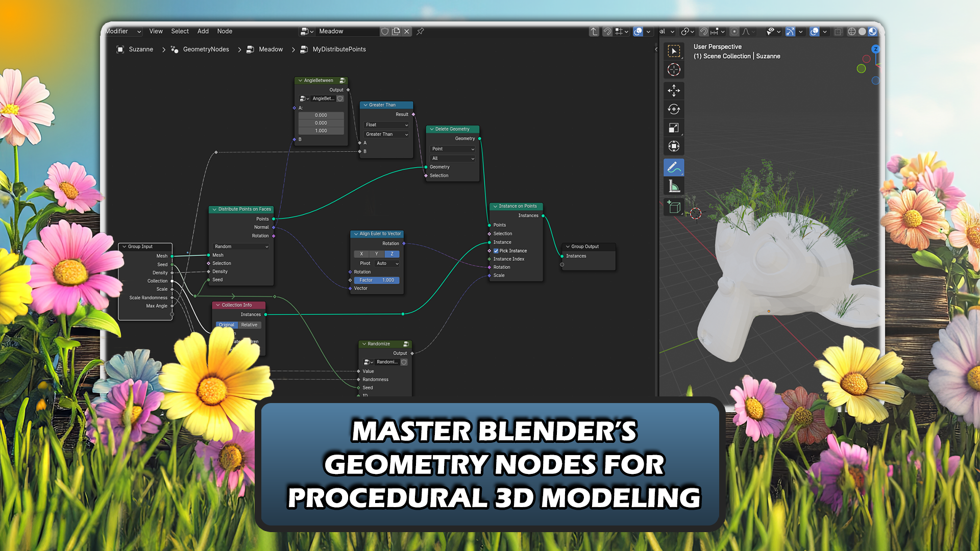Open Greater Than operation dropdown
980x551 pixels.
click(x=386, y=135)
